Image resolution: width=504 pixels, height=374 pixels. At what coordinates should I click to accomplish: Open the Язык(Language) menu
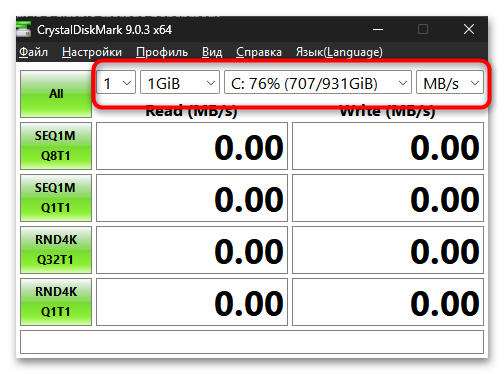click(x=339, y=52)
